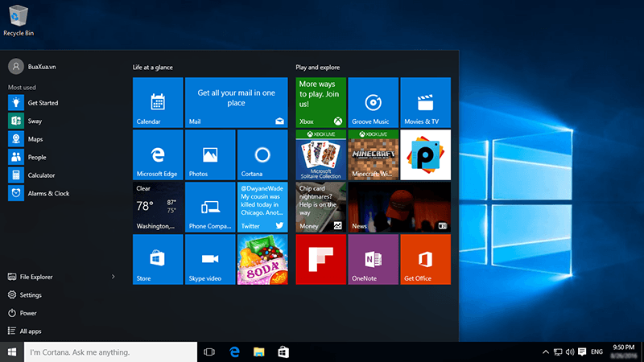Show hidden system tray icons
644x362 pixels.
coord(546,352)
